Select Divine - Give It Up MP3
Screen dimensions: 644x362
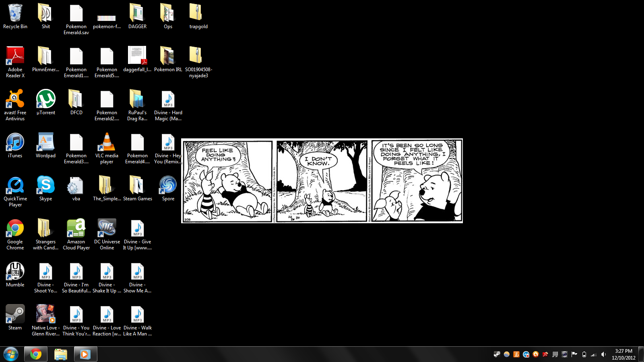(138, 234)
